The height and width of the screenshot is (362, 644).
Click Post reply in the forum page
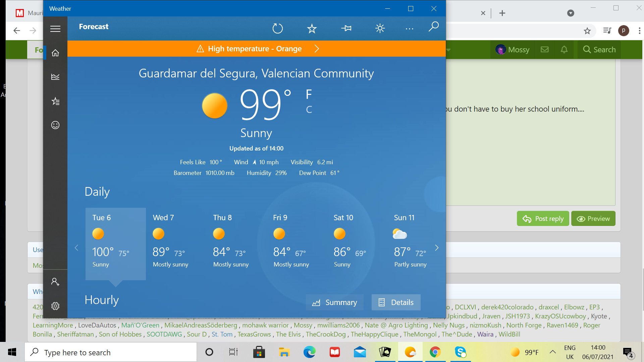click(x=543, y=219)
